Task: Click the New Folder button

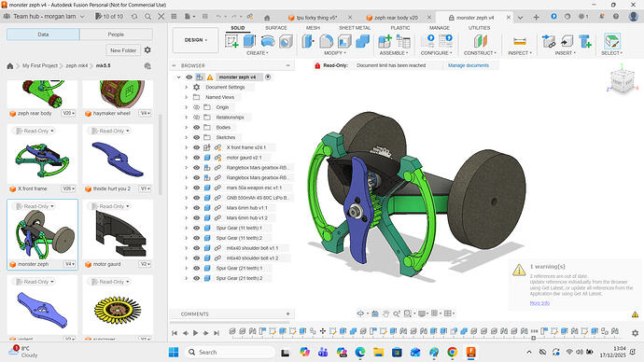Action: click(123, 50)
